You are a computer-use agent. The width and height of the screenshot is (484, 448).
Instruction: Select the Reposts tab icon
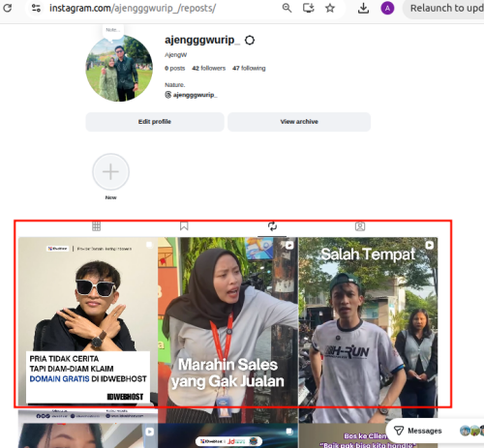[272, 226]
